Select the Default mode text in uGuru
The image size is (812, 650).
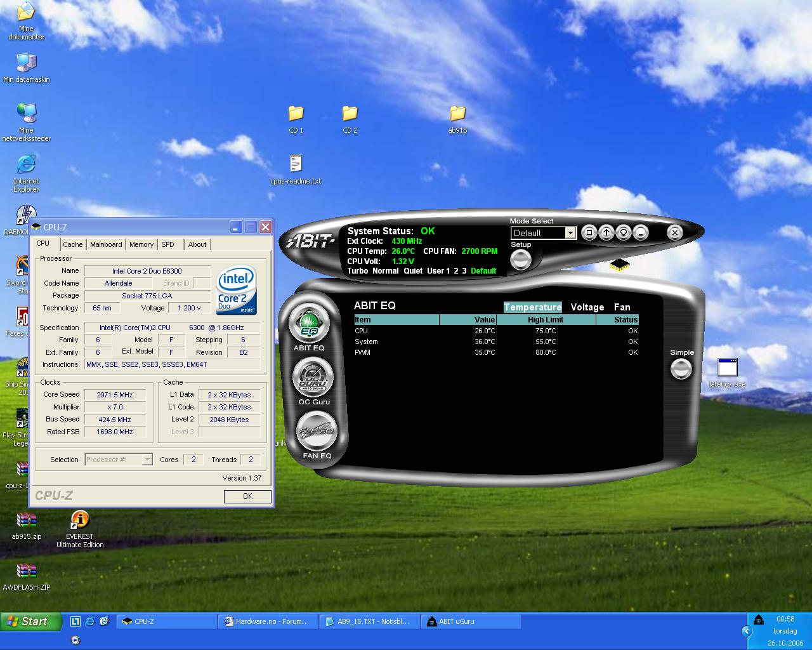pos(483,271)
